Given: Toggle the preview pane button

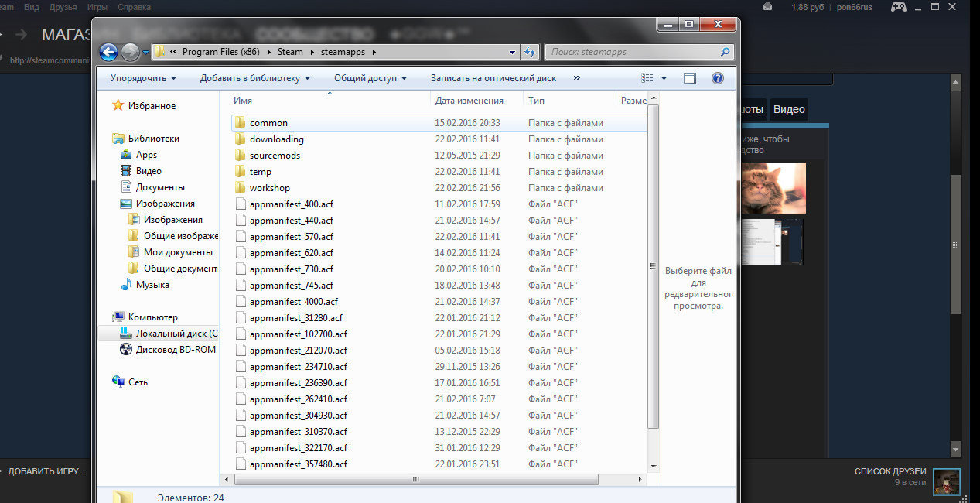Looking at the screenshot, I should click(x=690, y=78).
